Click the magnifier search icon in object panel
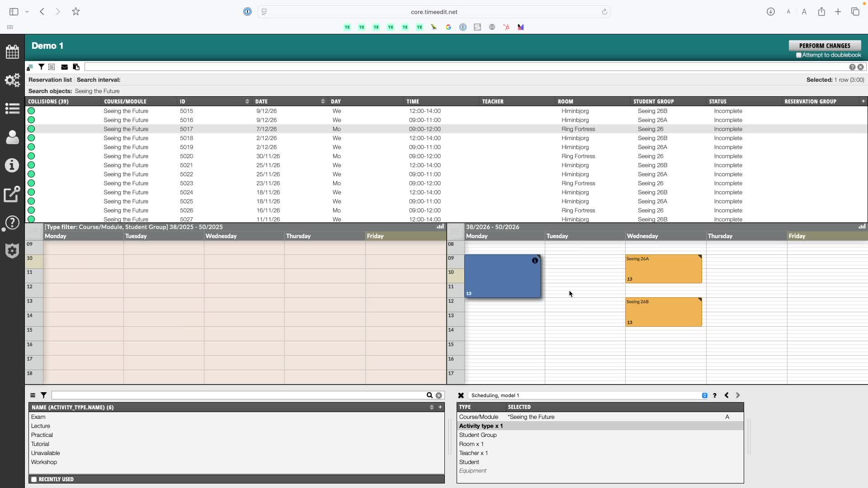The image size is (868, 488). click(429, 395)
